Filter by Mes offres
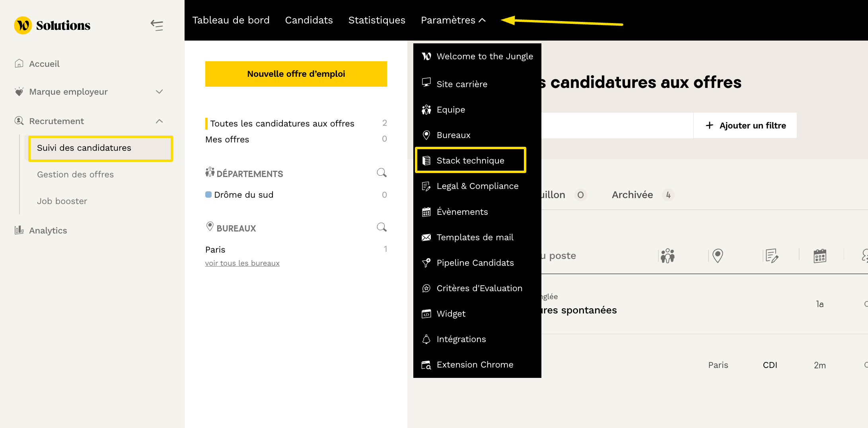This screenshot has width=868, height=428. tap(227, 140)
